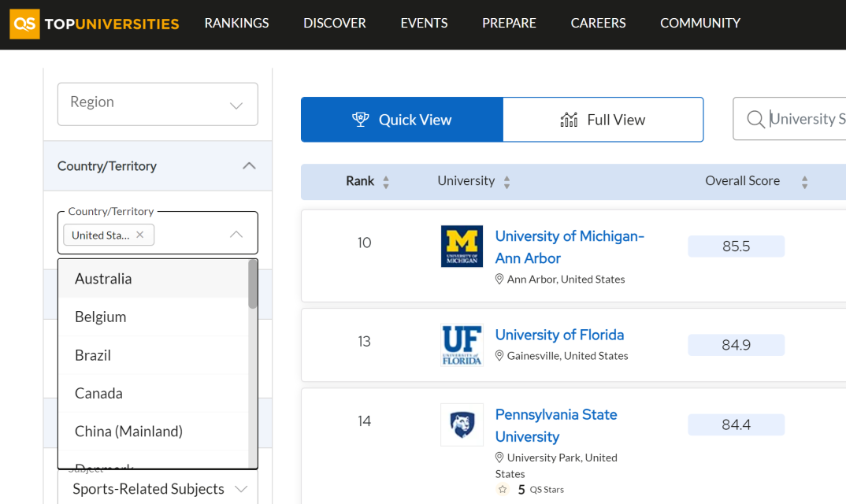Viewport: 846px width, 504px height.
Task: Click the location pin beside Ann Arbor
Action: pos(499,279)
